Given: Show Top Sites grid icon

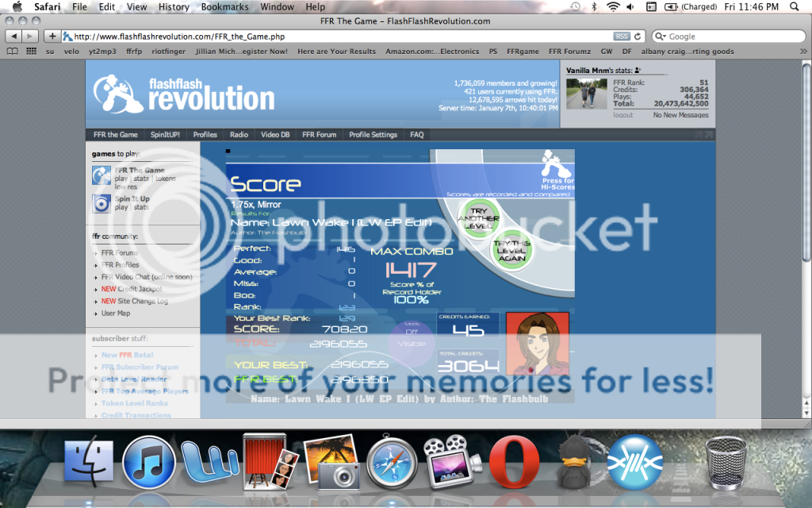Looking at the screenshot, I should [x=32, y=52].
